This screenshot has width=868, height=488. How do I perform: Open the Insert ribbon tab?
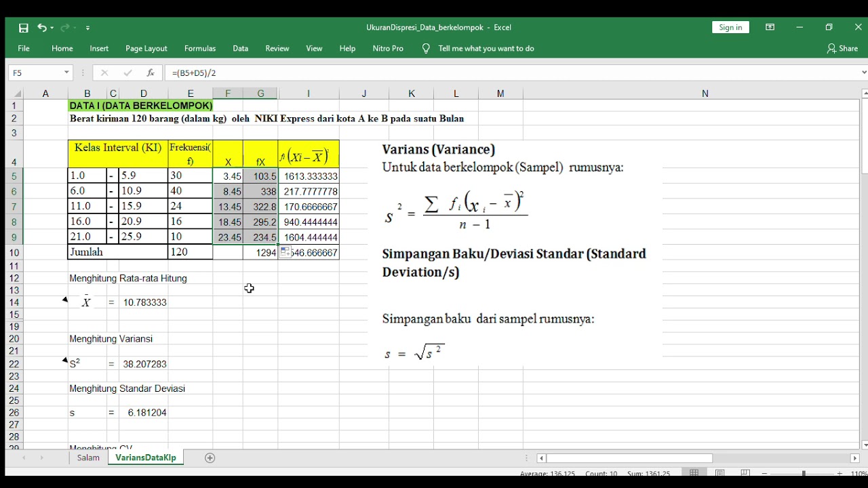pyautogui.click(x=99, y=48)
